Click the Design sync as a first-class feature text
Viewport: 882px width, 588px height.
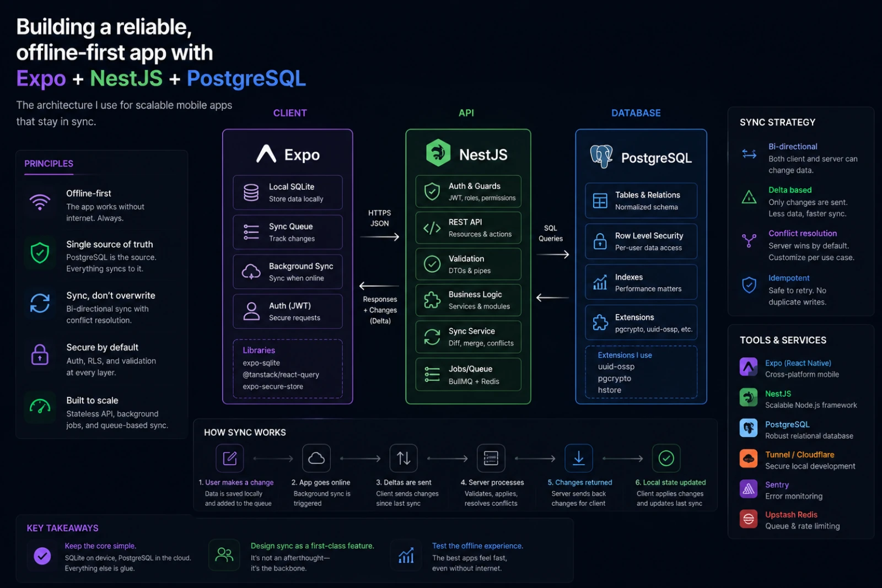click(312, 546)
